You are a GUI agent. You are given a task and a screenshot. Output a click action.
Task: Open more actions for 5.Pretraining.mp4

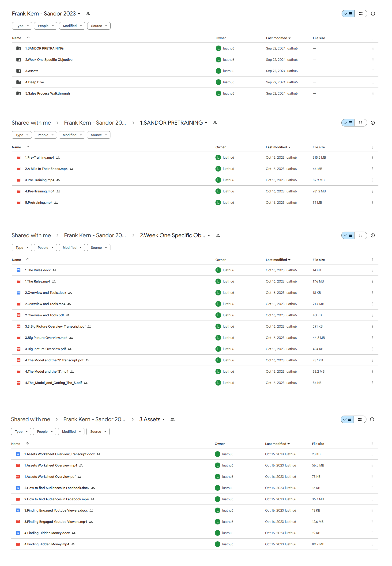(373, 203)
